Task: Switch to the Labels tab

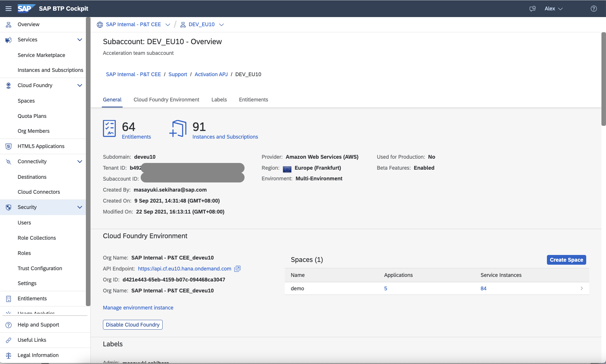Action: coord(219,100)
